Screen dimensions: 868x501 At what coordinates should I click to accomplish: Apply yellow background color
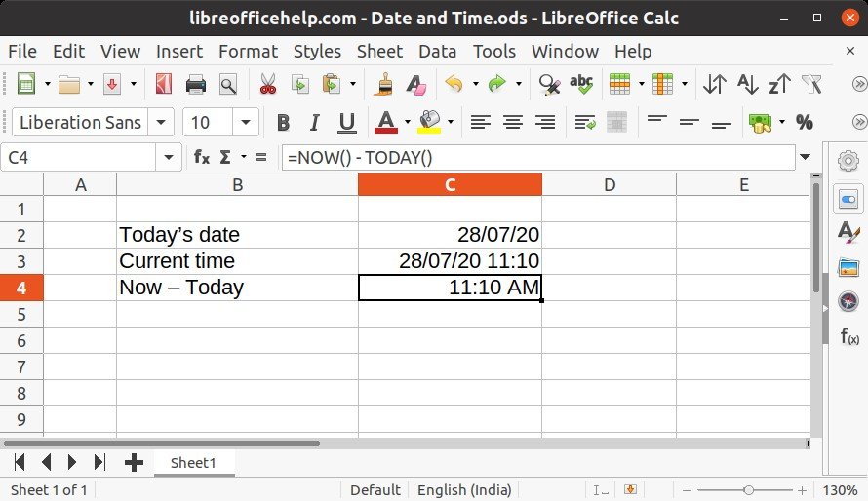point(429,122)
